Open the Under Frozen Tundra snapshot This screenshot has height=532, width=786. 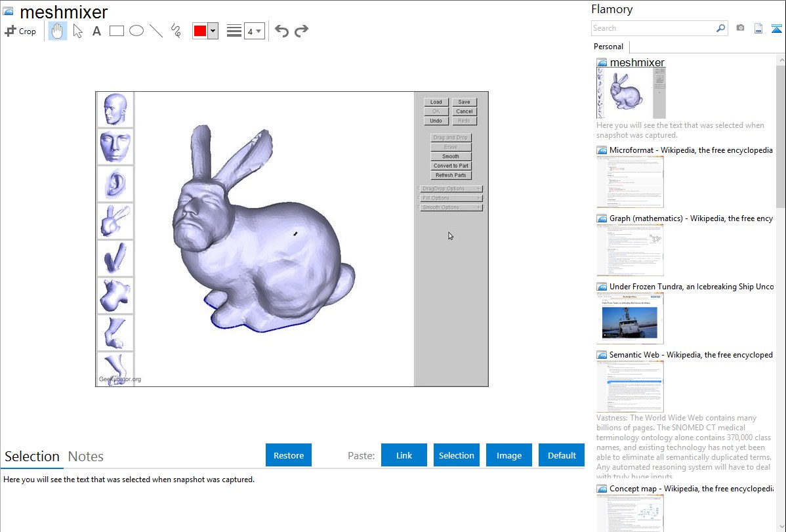click(x=692, y=286)
